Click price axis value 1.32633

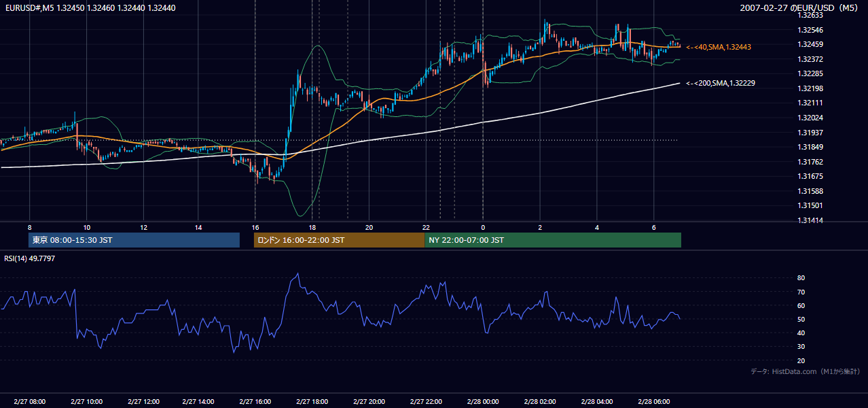tap(810, 15)
